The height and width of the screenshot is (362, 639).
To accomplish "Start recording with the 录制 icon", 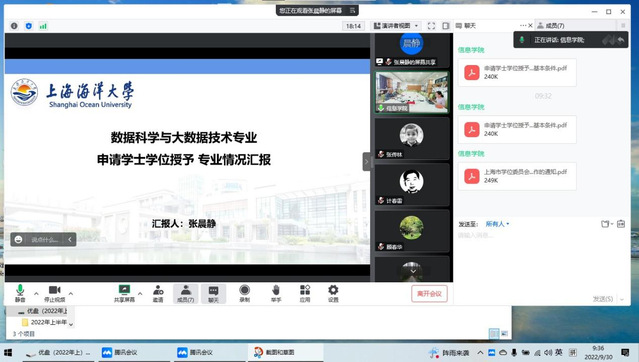I will pyautogui.click(x=245, y=293).
